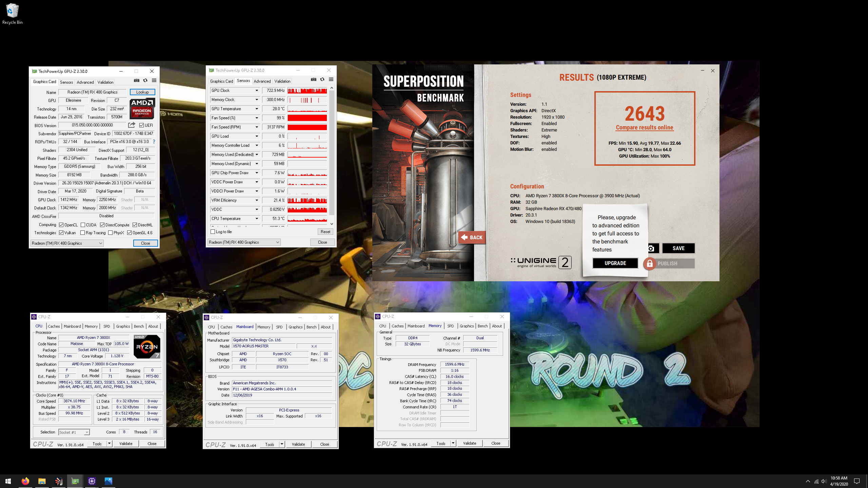Open the CPU-Z Socket #1 selection dropdown
Viewport: 868px width, 488px height.
click(x=74, y=432)
